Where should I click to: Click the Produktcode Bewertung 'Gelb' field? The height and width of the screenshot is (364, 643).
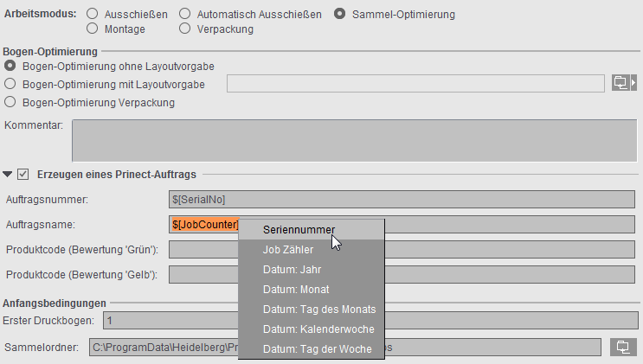pyautogui.click(x=402, y=275)
